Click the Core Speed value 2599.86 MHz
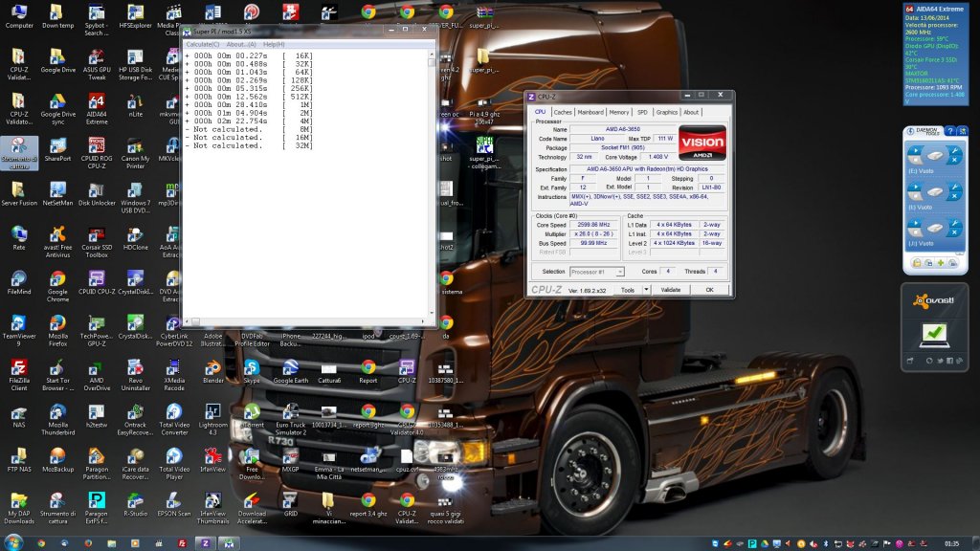The width and height of the screenshot is (980, 551). click(593, 225)
